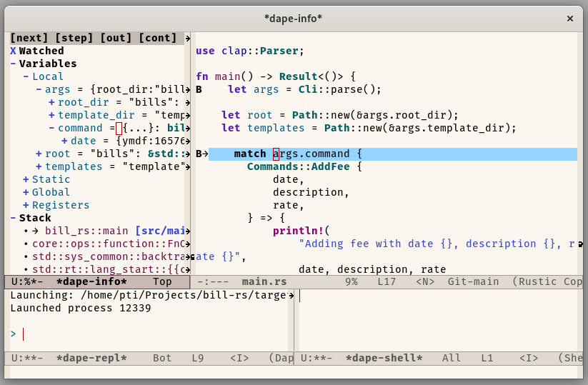
Task: Click the Rustic mode name in mode line
Action: click(x=538, y=281)
